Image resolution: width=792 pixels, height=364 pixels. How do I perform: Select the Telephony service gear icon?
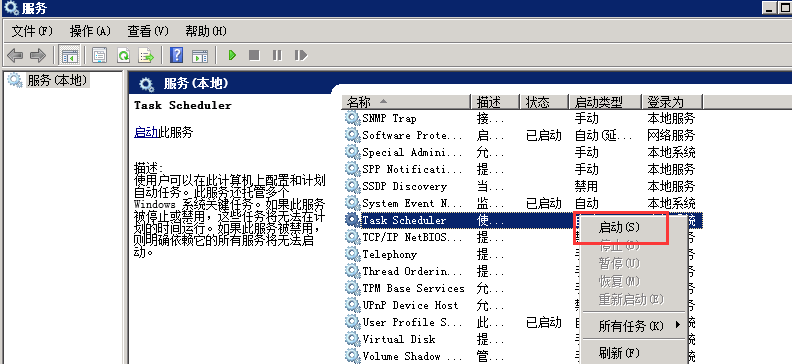pyautogui.click(x=352, y=254)
